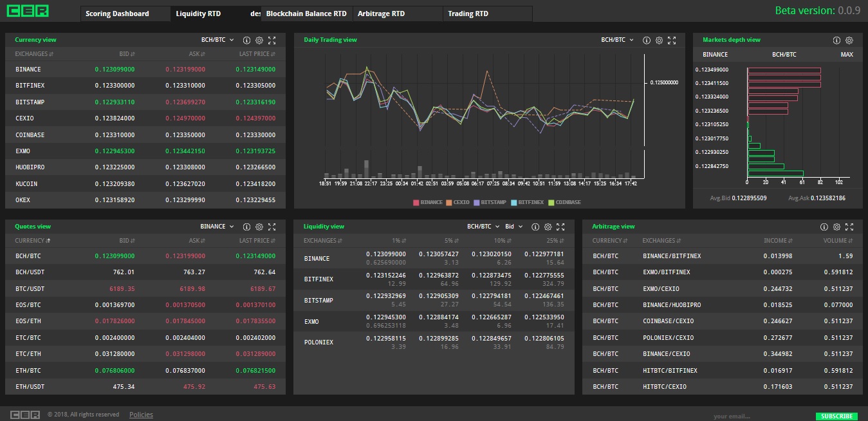
Task: Open settings gear in Currency view panel
Action: (x=259, y=40)
